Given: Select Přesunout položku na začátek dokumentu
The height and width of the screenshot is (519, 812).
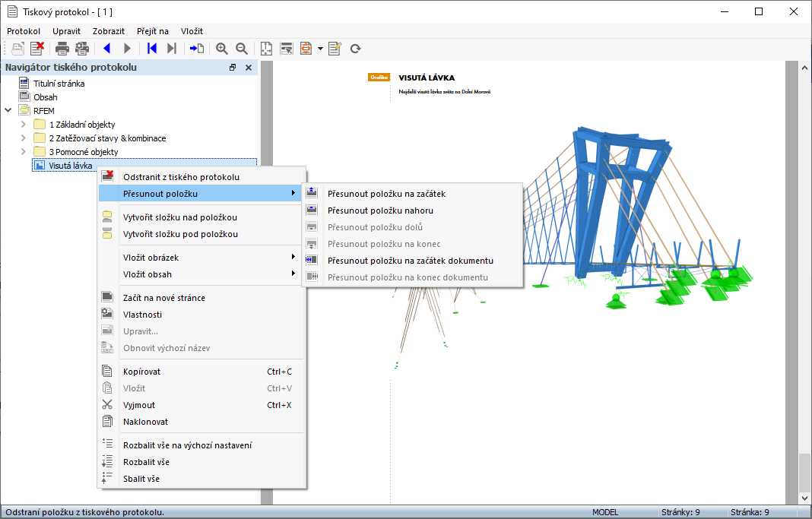Looking at the screenshot, I should click(412, 261).
